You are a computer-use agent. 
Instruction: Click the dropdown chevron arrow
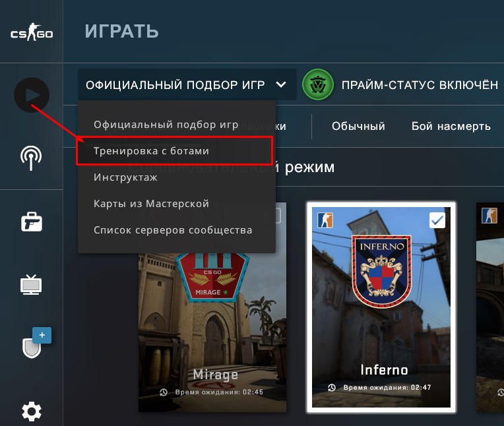pos(281,85)
